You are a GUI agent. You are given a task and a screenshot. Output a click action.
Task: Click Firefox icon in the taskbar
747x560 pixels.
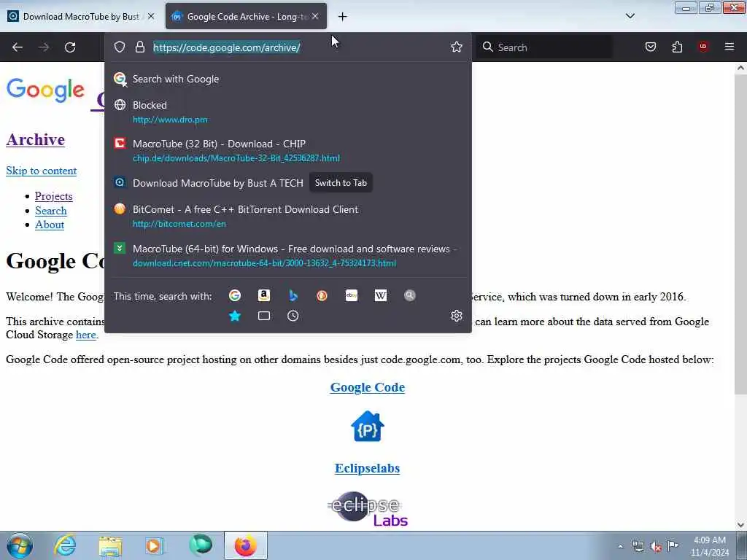tap(246, 545)
